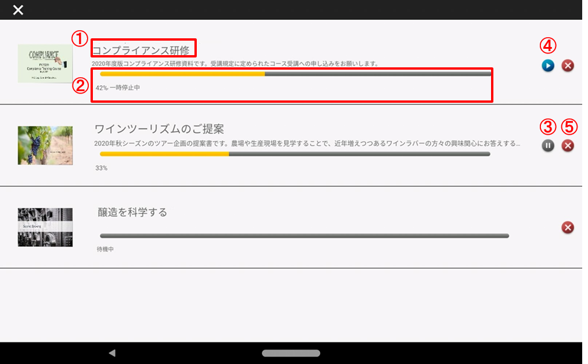The width and height of the screenshot is (588, 364).
Task: Resume the コンプライアンス研修 download
Action: (x=548, y=66)
